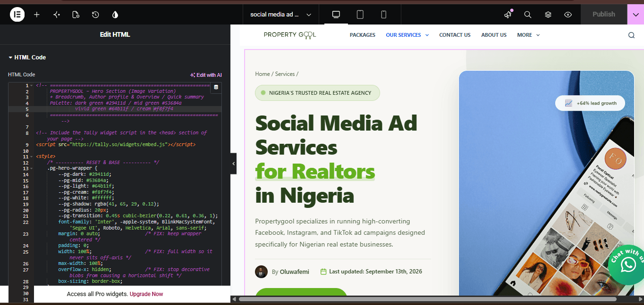
Task: Click the author avatar beside Oluwafemi
Action: point(261,272)
